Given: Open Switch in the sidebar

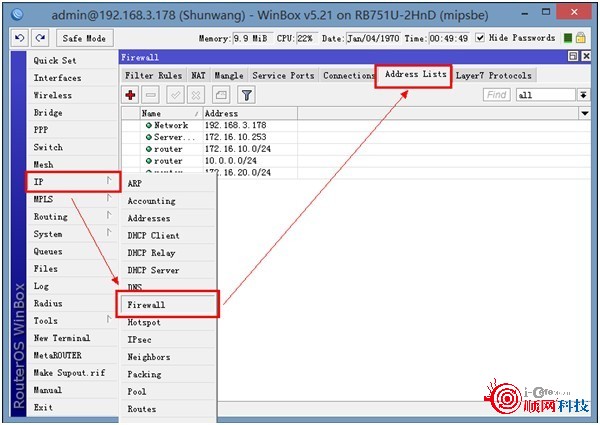Looking at the screenshot, I should (72, 147).
